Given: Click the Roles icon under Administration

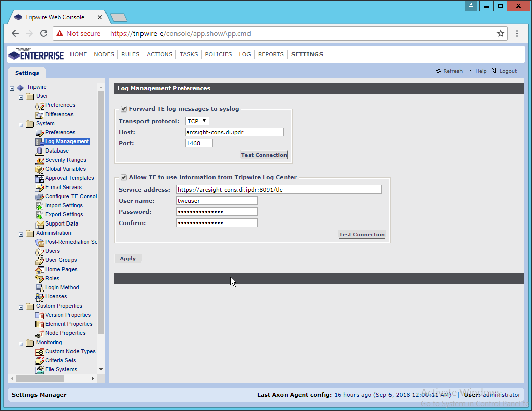Looking at the screenshot, I should click(40, 278).
